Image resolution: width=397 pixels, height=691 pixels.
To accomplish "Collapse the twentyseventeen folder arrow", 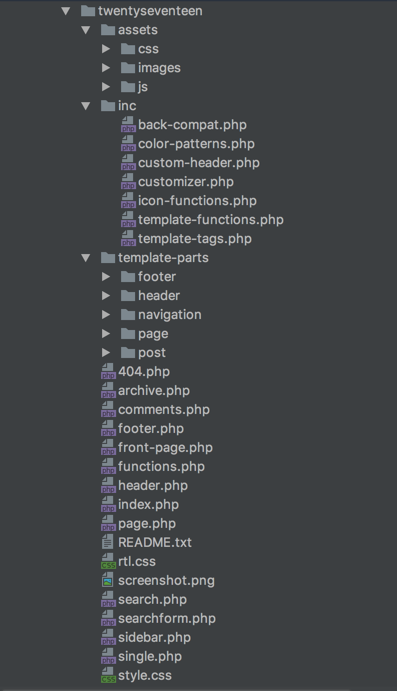I will [x=66, y=11].
